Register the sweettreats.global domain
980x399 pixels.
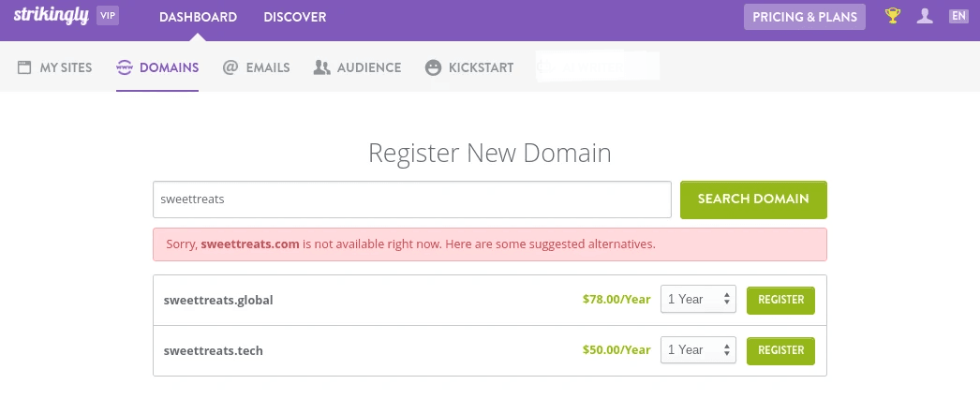[x=780, y=300]
